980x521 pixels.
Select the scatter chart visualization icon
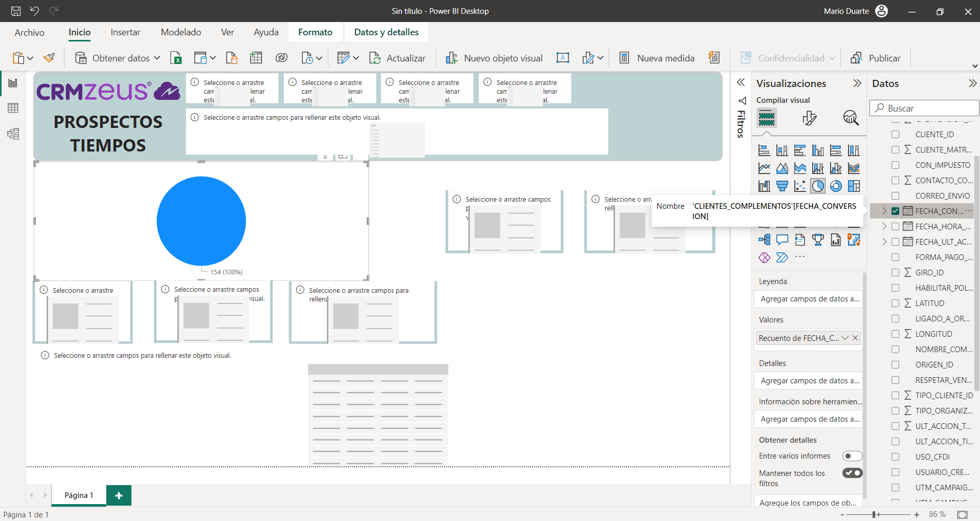click(x=800, y=186)
